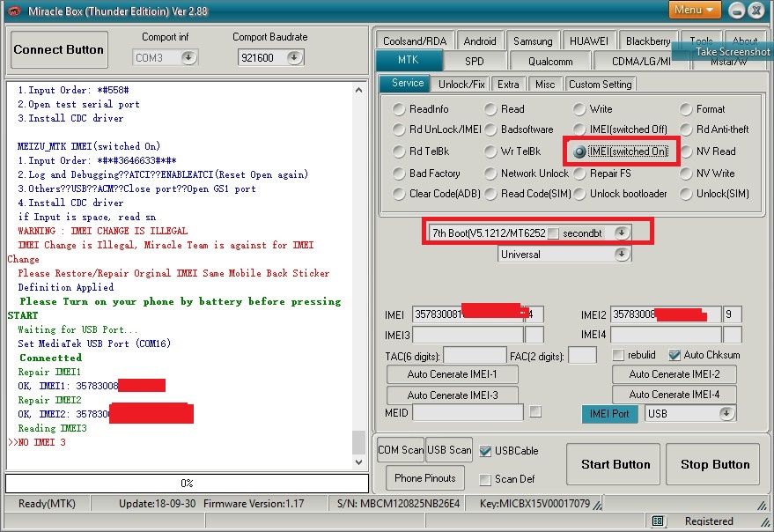Screen dimensions: 774x532
Task: Click the USB Scan button
Action: coord(449,450)
